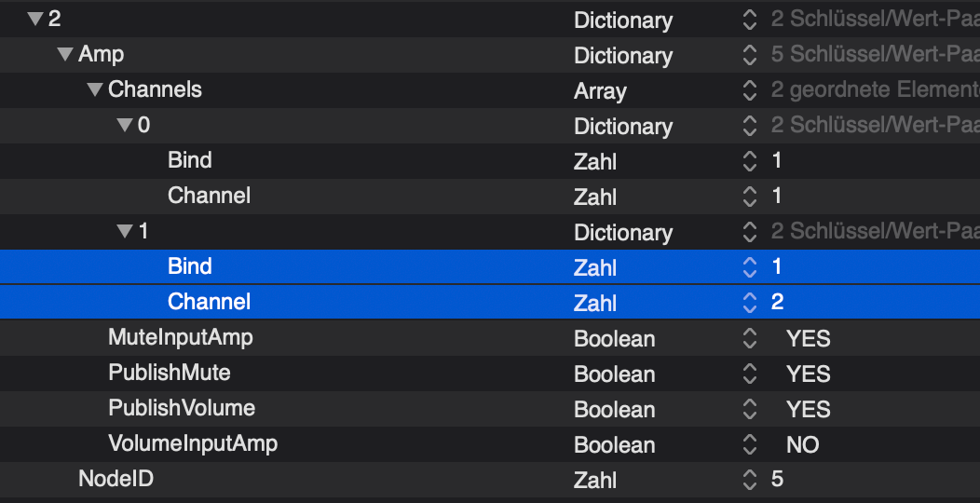This screenshot has width=980, height=503.
Task: Click the YES value of MuteInputAmp
Action: (808, 339)
